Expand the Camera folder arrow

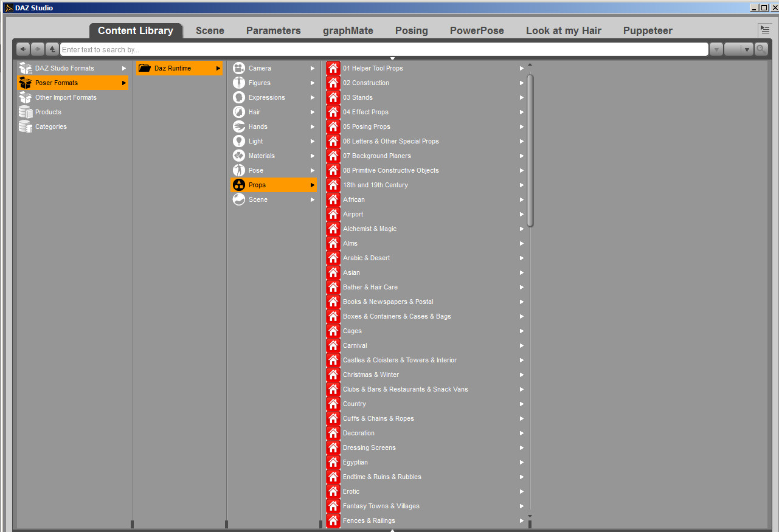click(x=313, y=68)
